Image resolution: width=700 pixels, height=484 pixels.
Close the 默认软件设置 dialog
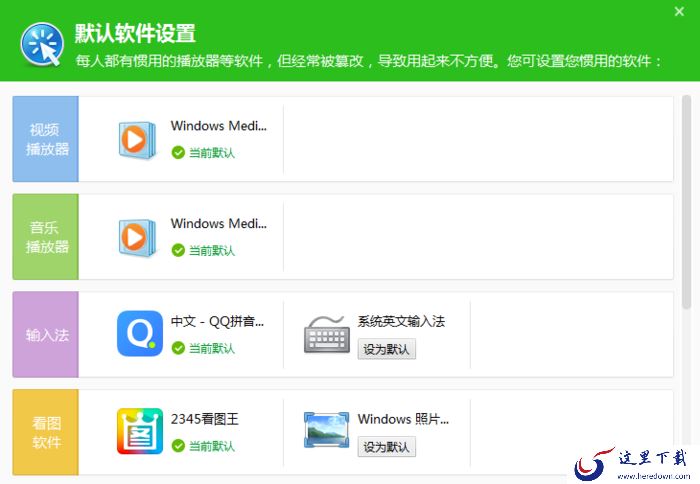[679, 12]
